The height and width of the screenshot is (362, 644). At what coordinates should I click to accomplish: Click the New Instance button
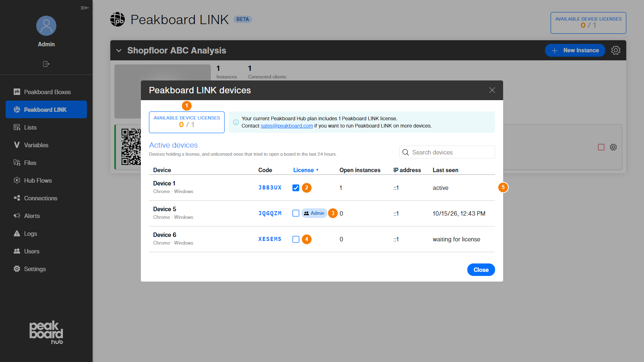point(575,50)
